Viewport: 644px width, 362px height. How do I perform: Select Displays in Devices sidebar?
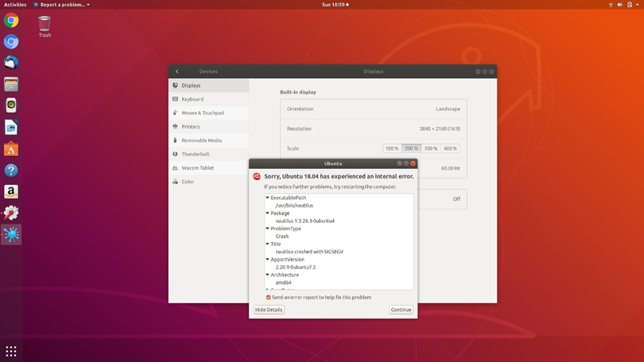(x=208, y=85)
